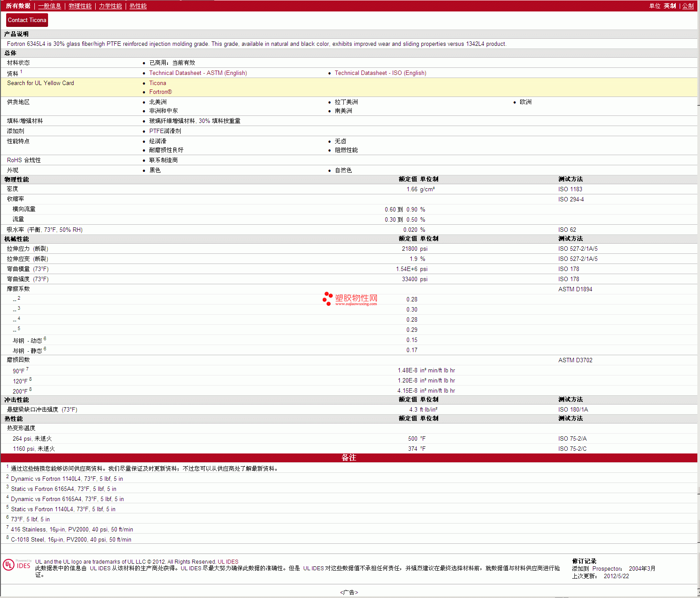Click footnote Static vs Fortron 6165A4
700x598 pixels.
coord(63,489)
